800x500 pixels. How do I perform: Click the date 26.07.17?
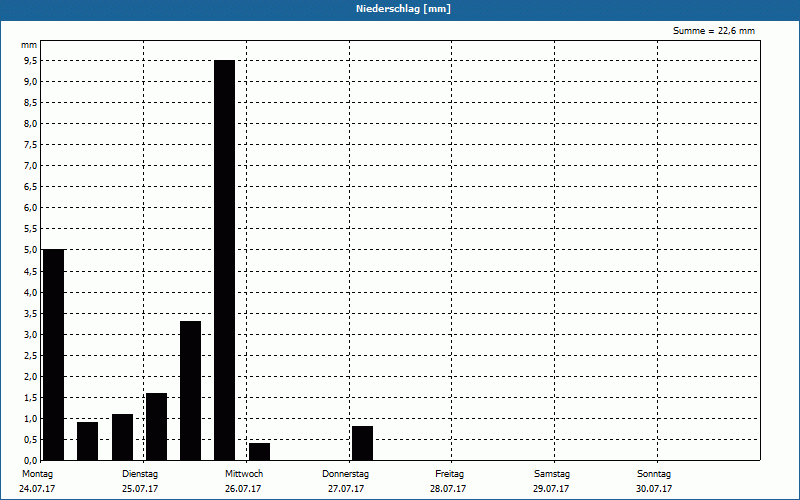[x=243, y=489]
